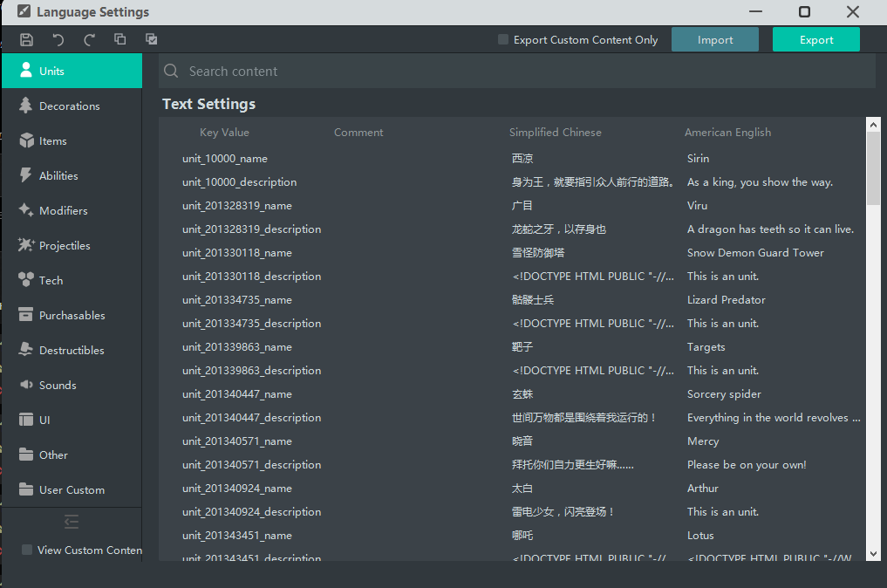Click the Import button
The width and height of the screenshot is (887, 588).
(x=715, y=39)
